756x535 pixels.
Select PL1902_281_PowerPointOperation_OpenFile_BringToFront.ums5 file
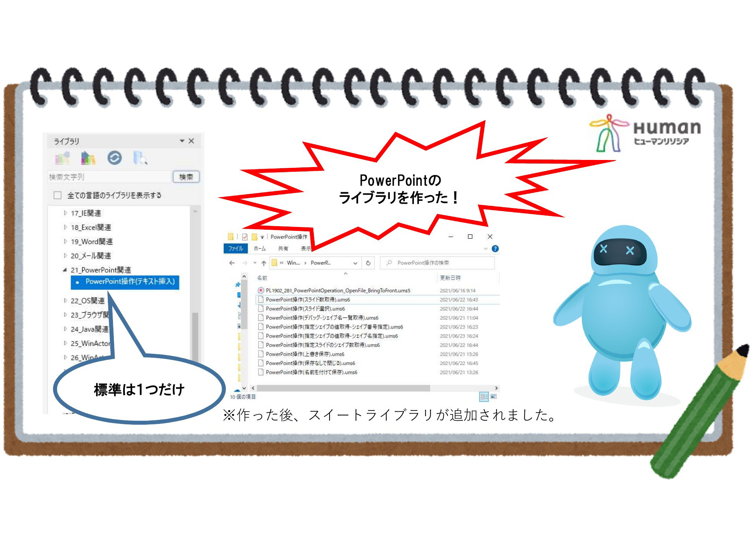coord(338,291)
